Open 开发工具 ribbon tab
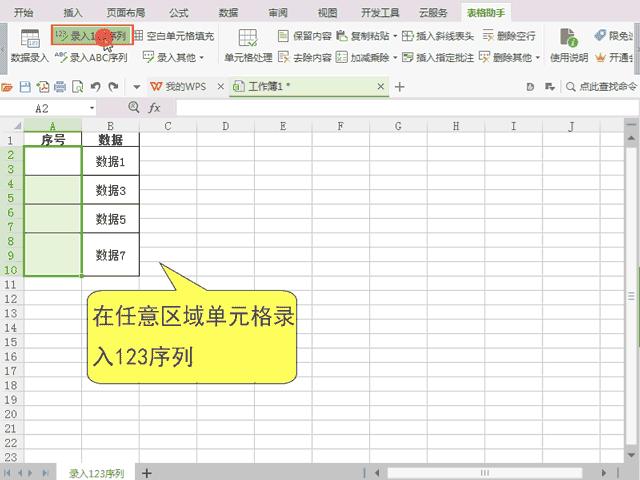This screenshot has width=640, height=480. click(380, 13)
